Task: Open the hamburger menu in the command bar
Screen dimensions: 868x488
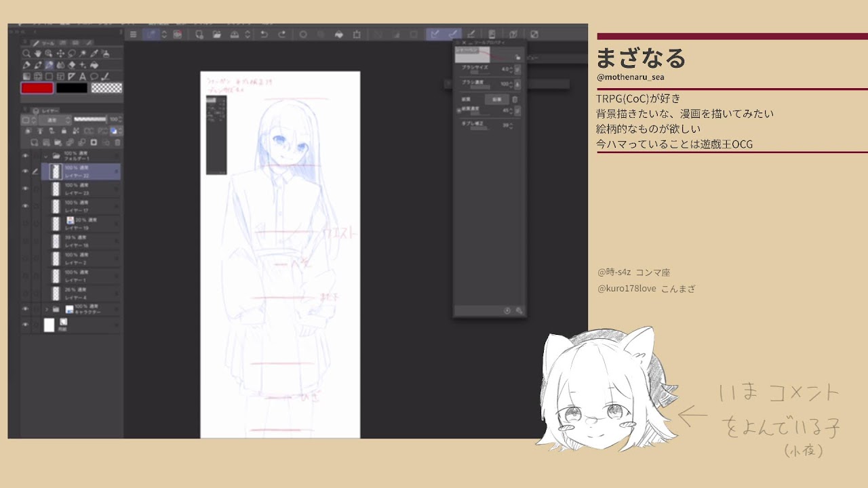Action: pyautogui.click(x=134, y=34)
